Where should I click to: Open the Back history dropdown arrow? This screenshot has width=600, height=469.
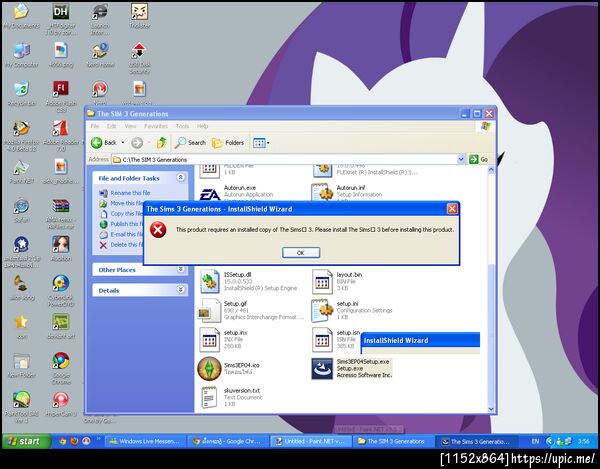[x=123, y=143]
